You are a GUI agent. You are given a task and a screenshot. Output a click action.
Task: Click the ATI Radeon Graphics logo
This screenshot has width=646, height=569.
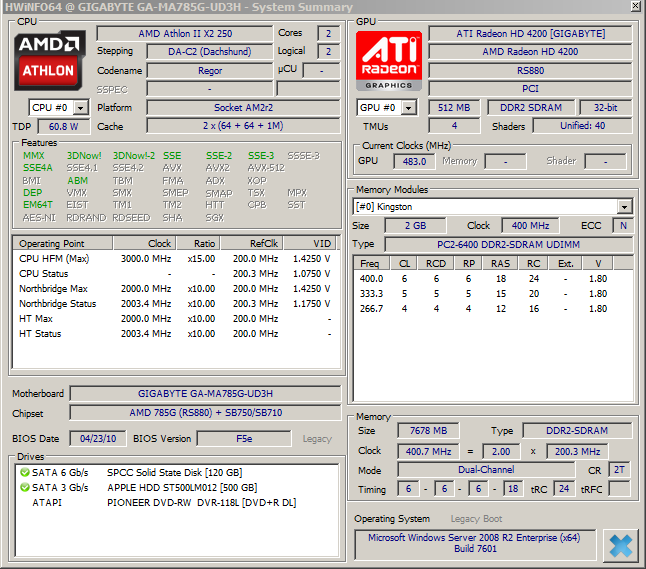(389, 61)
